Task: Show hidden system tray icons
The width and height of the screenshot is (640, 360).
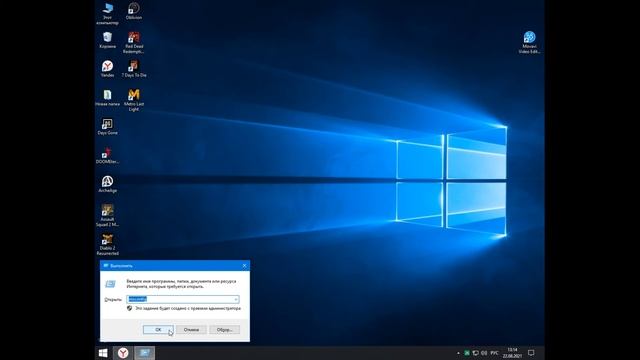Action: pos(458,353)
